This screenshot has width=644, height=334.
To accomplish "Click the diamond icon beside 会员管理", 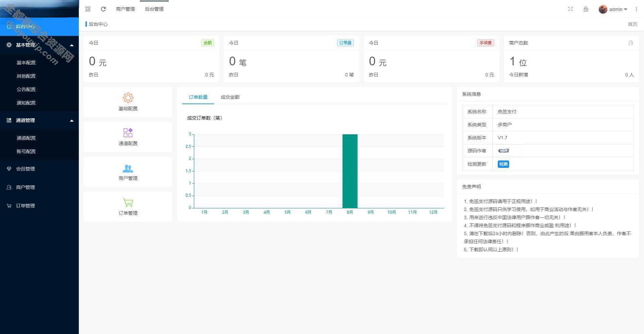I will [9, 169].
